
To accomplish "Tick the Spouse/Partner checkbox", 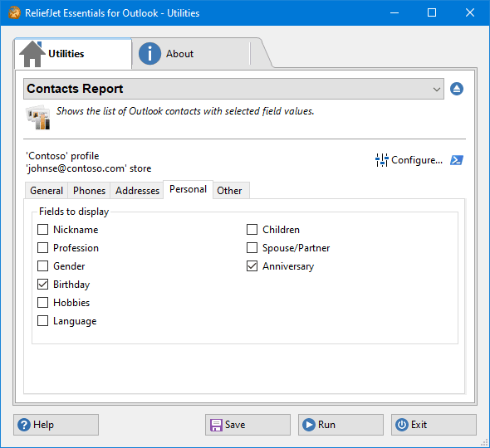I will pyautogui.click(x=252, y=248).
